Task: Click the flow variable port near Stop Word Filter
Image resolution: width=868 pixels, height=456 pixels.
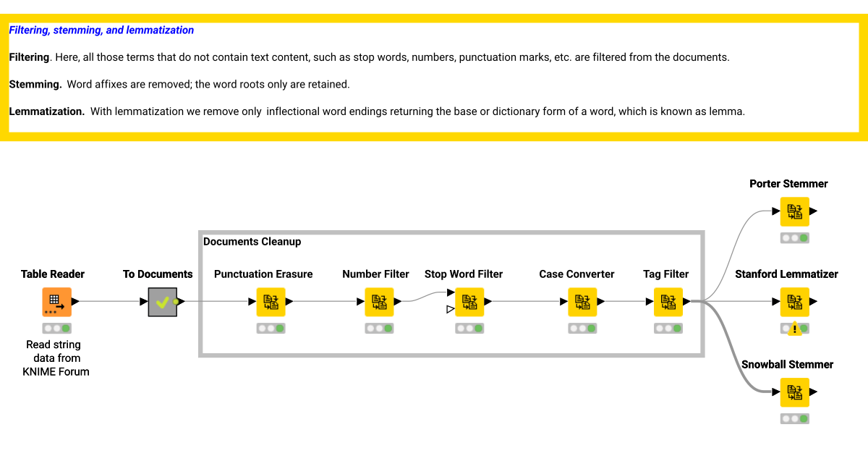Action: [x=450, y=308]
